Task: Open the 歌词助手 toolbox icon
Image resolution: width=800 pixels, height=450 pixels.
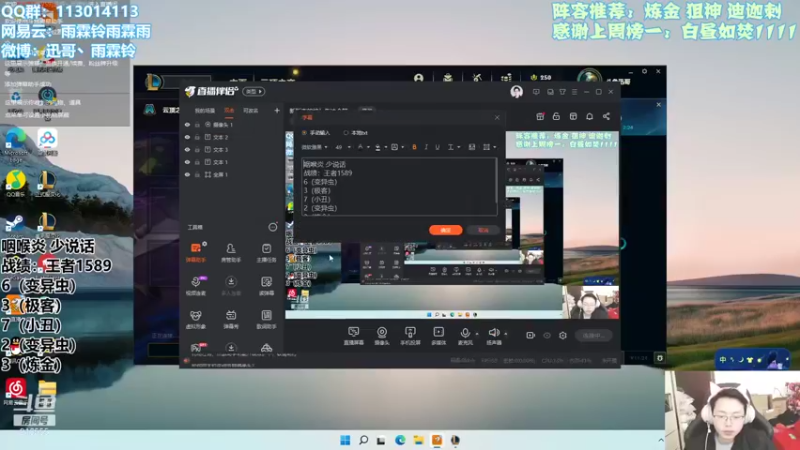Action: (266, 319)
